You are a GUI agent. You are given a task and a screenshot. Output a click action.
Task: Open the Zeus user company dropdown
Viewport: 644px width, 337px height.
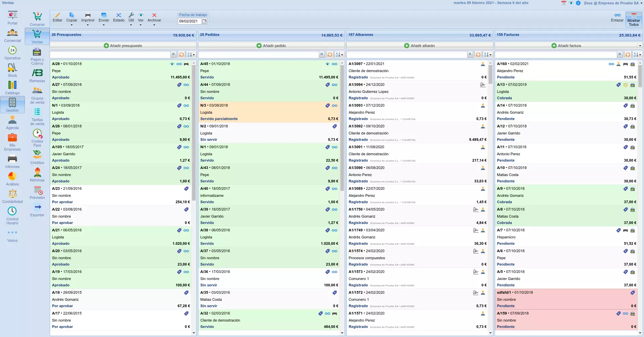pos(612,3)
